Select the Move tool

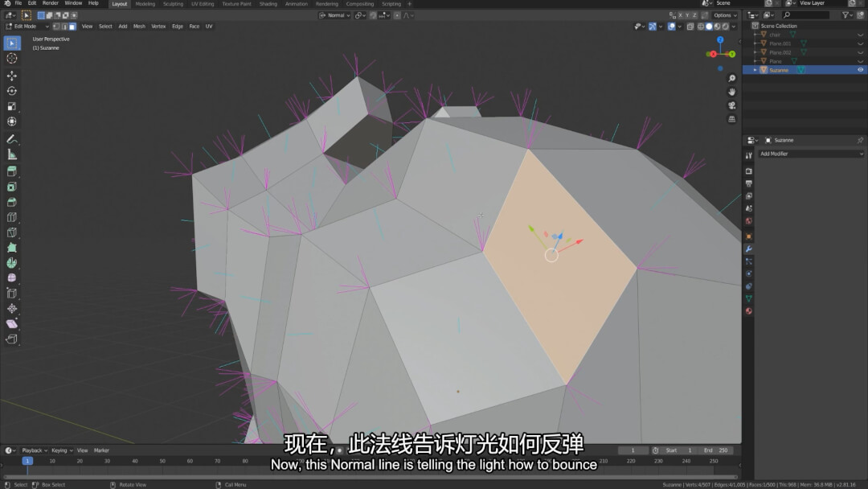click(x=11, y=76)
